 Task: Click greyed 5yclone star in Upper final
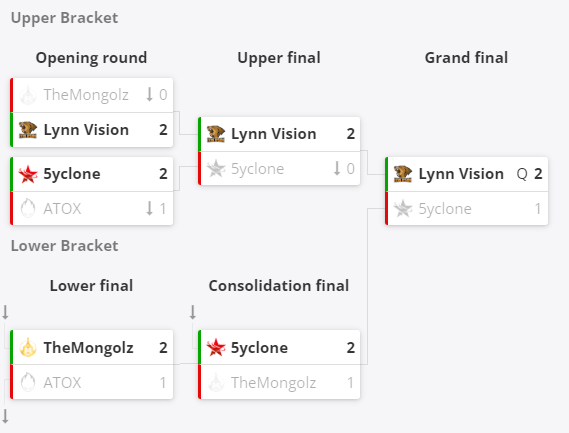(x=216, y=169)
